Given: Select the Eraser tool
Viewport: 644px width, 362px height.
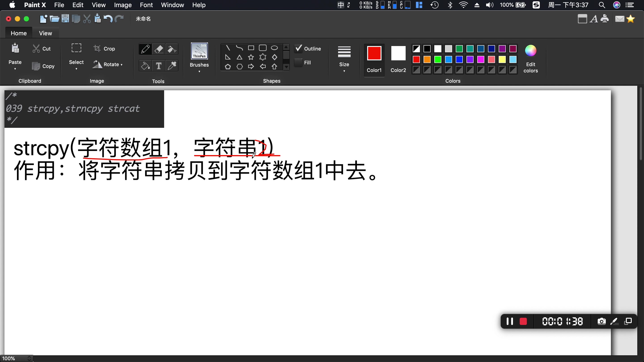Looking at the screenshot, I should [159, 49].
